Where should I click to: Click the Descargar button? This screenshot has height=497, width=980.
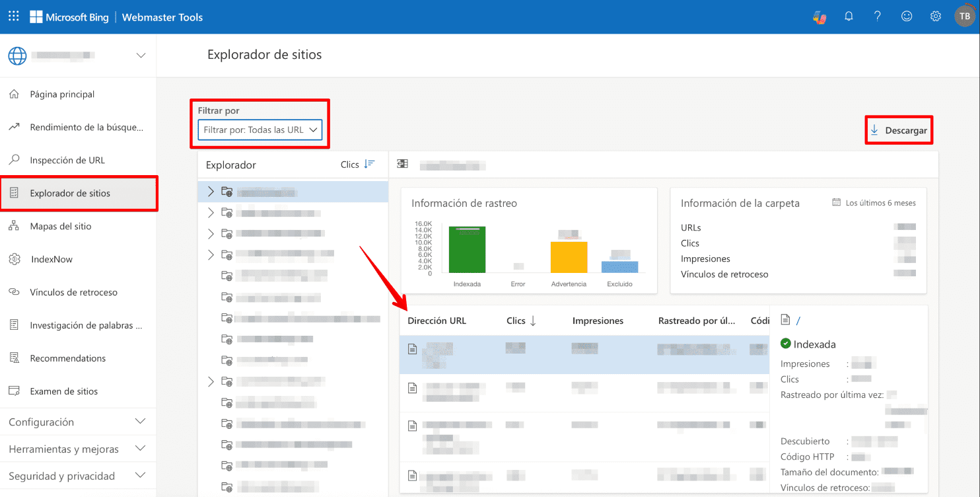coord(899,130)
